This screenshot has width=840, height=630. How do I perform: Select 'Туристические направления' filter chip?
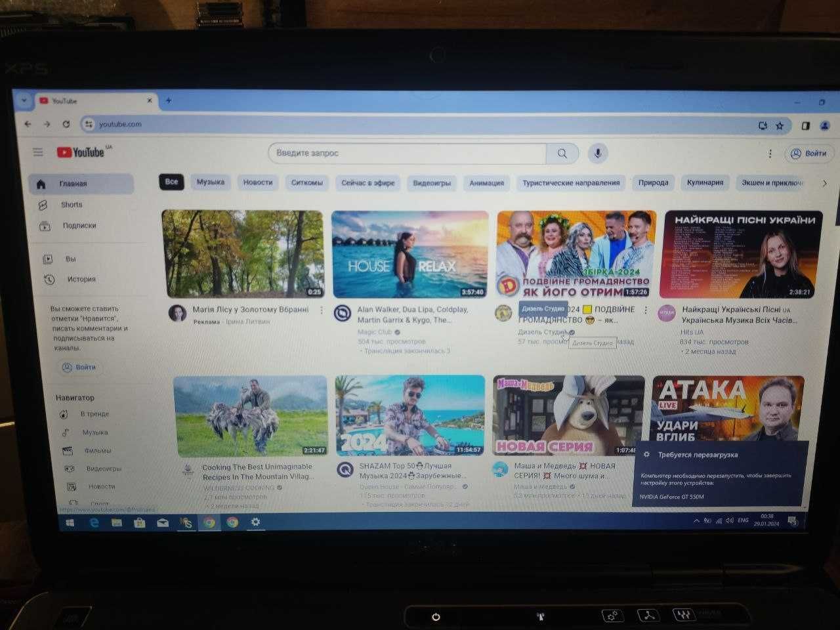click(x=571, y=183)
